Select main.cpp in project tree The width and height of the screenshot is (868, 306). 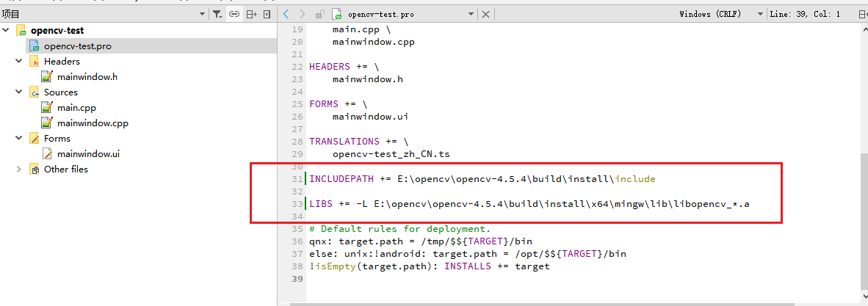pos(76,108)
